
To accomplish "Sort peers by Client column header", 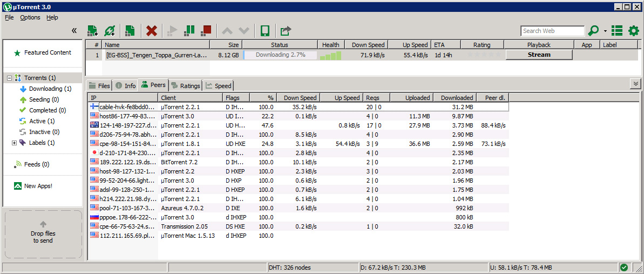I will [191, 97].
